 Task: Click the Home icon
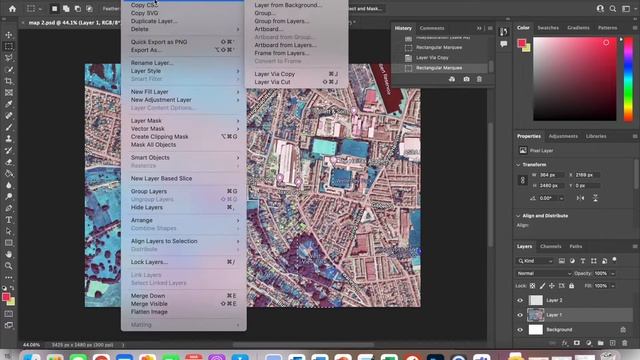[13, 9]
